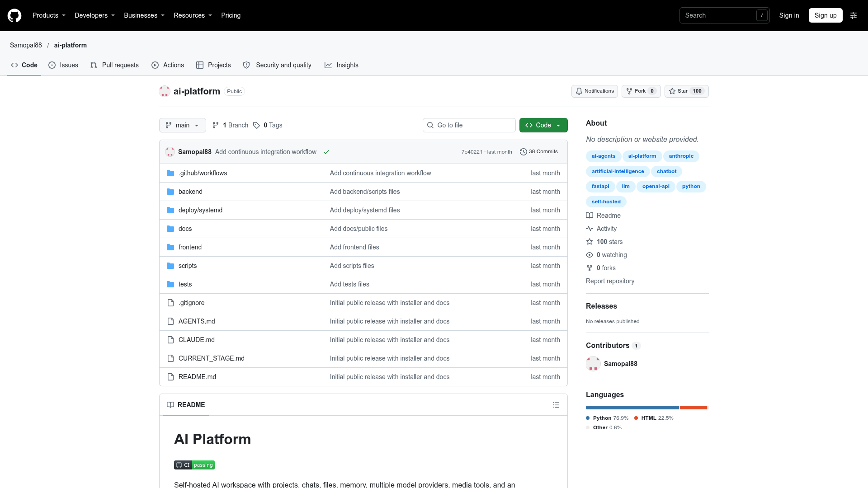The width and height of the screenshot is (868, 488).
Task: Click the Report repository link
Action: (x=610, y=281)
